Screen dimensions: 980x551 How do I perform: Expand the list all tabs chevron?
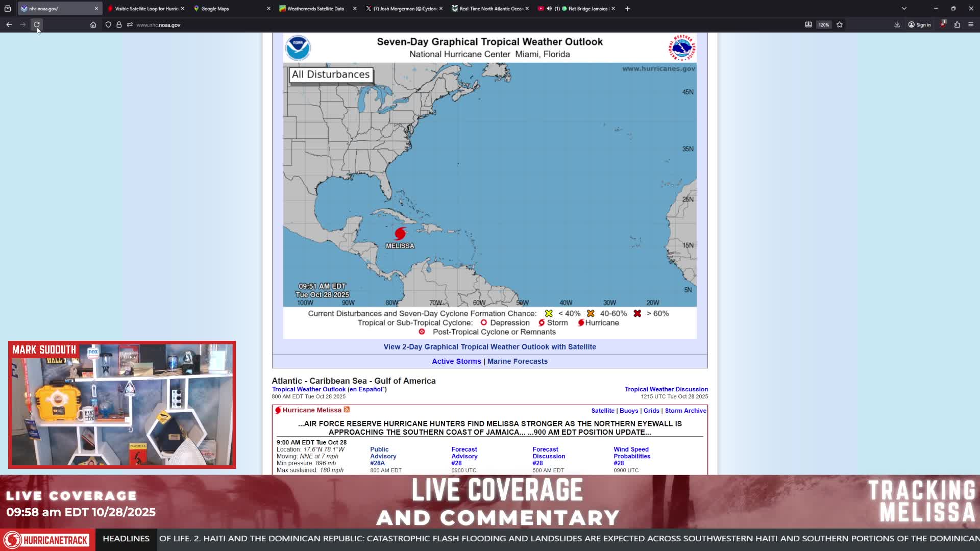pyautogui.click(x=904, y=9)
